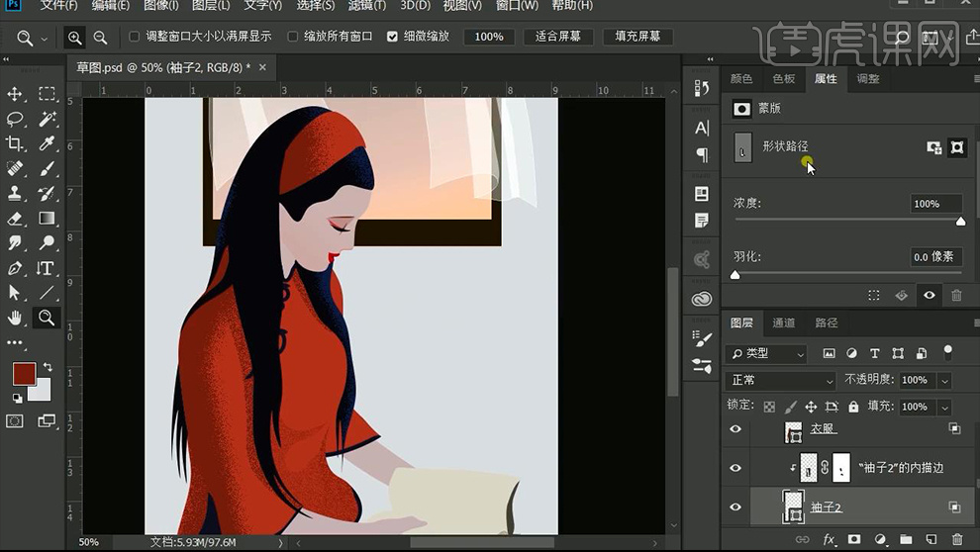980x552 pixels.
Task: Select the Eraser tool
Action: tap(15, 219)
